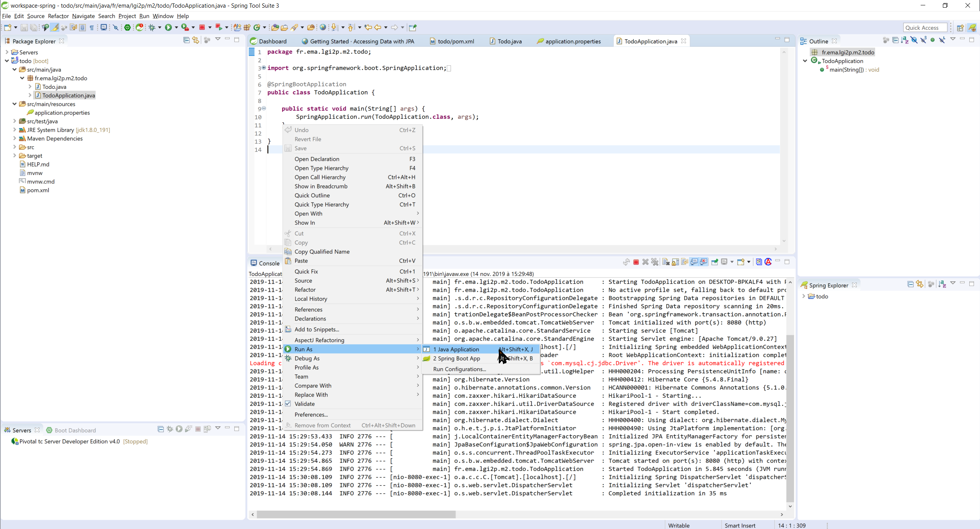The width and height of the screenshot is (980, 529).
Task: Click Pin Console icon
Action: pos(714,262)
